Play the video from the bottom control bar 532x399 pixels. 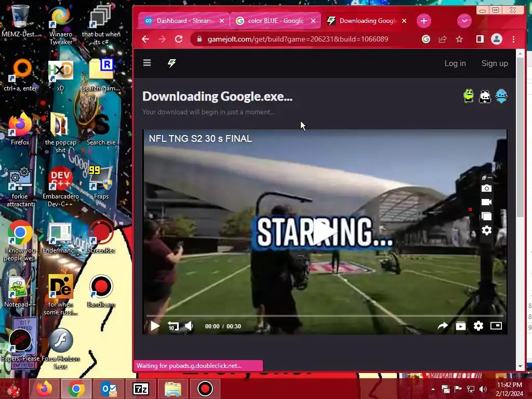[155, 326]
